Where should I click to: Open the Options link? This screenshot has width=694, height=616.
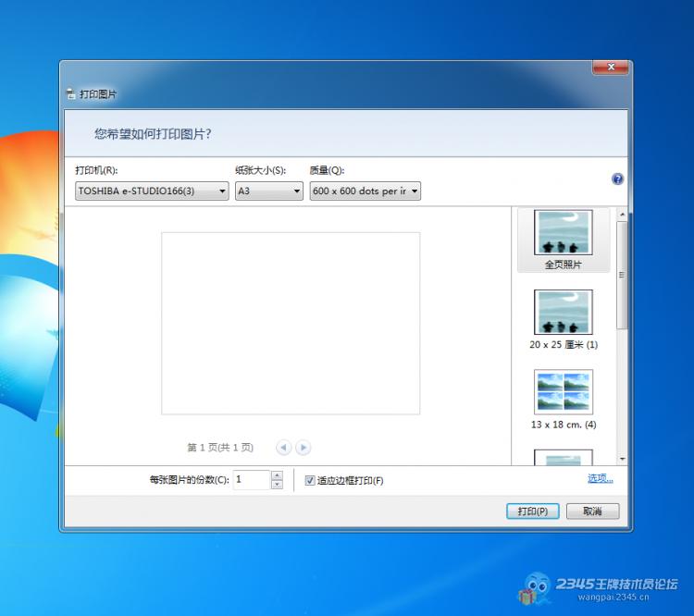tap(601, 478)
